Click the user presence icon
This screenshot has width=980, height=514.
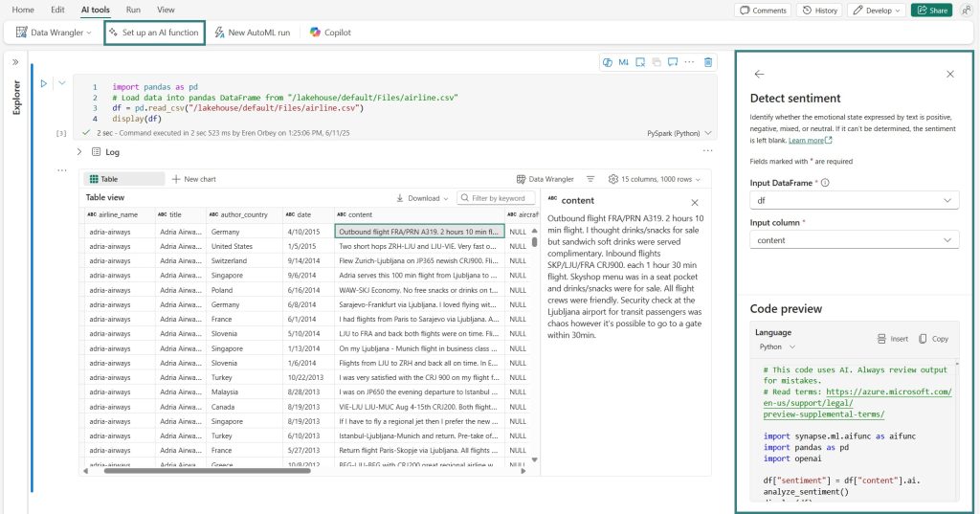[966, 11]
